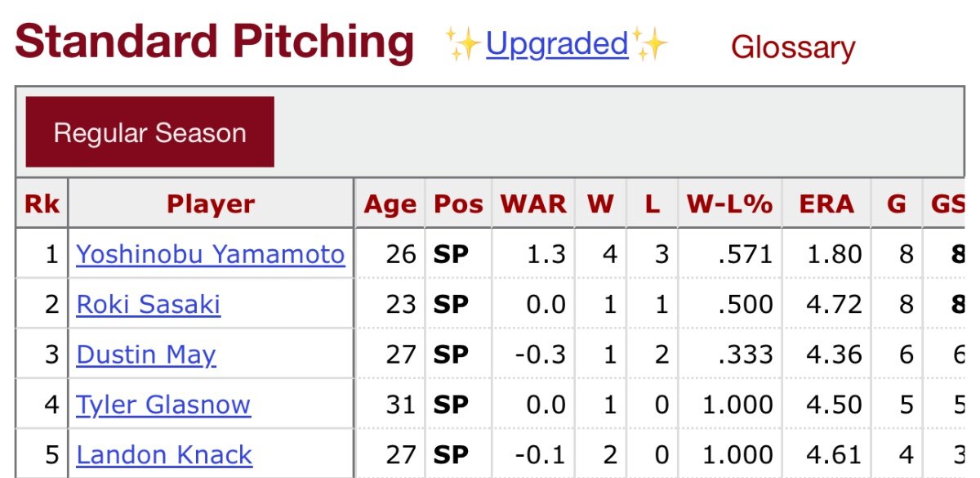Open the Glossary link
980x478 pixels.
[792, 47]
